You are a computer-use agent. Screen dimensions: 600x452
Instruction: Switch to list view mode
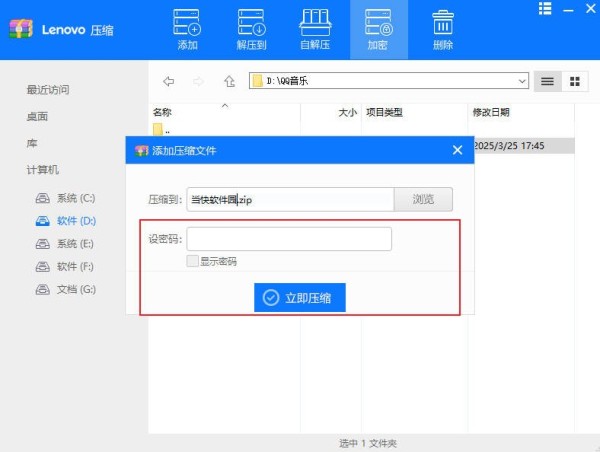(547, 81)
